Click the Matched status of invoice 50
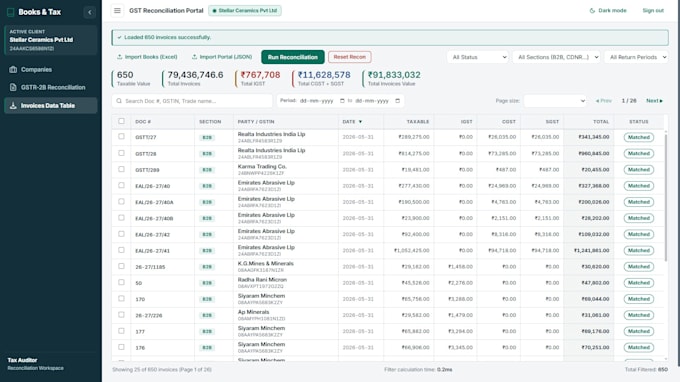 click(639, 283)
